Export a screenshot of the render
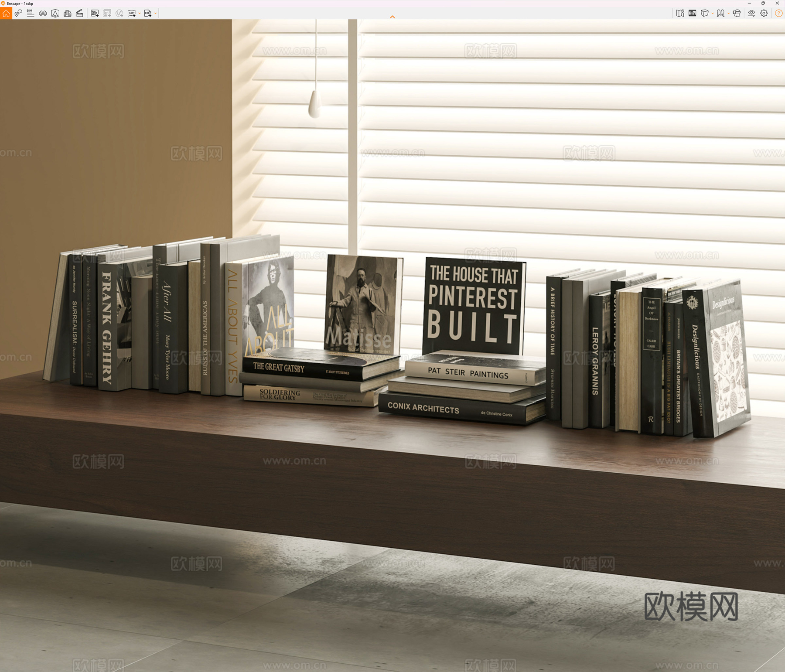Viewport: 785px width, 672px height. tap(95, 14)
